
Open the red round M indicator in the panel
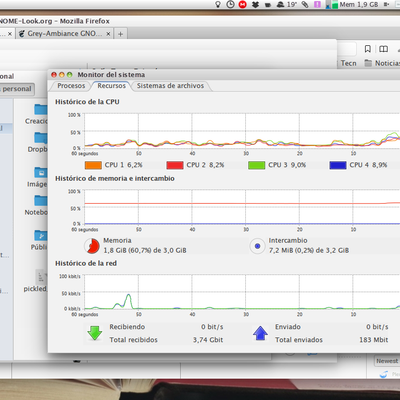point(243,4)
